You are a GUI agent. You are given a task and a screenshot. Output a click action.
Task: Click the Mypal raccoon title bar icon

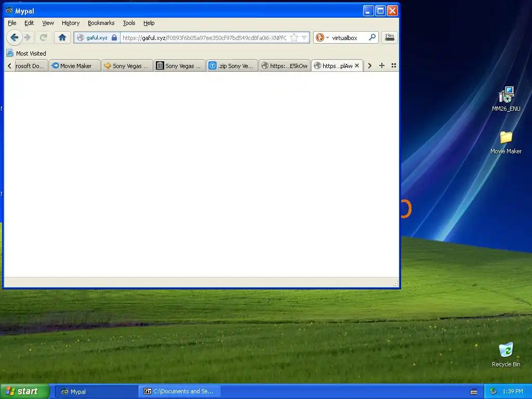tap(9, 10)
